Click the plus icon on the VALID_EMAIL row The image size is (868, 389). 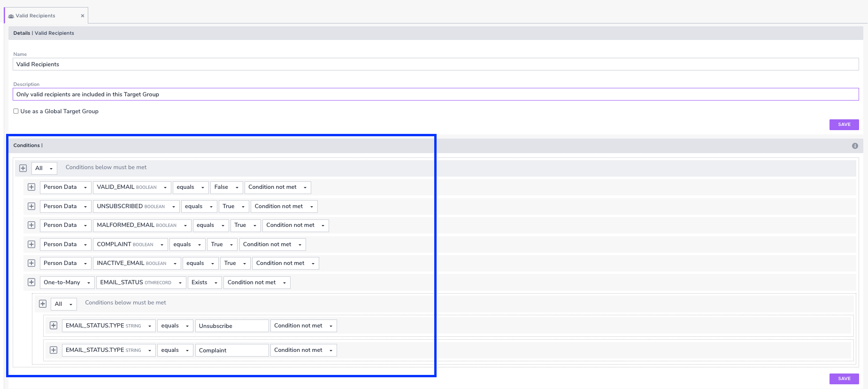[31, 187]
